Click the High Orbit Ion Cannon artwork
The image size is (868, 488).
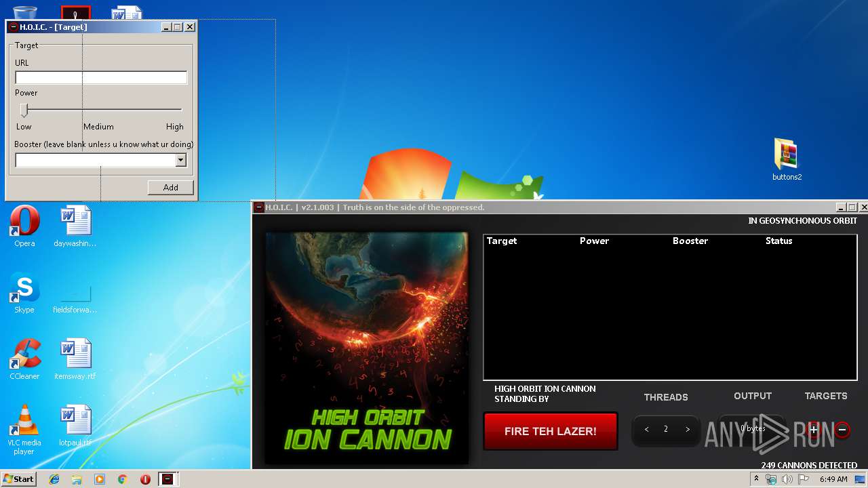(x=366, y=348)
